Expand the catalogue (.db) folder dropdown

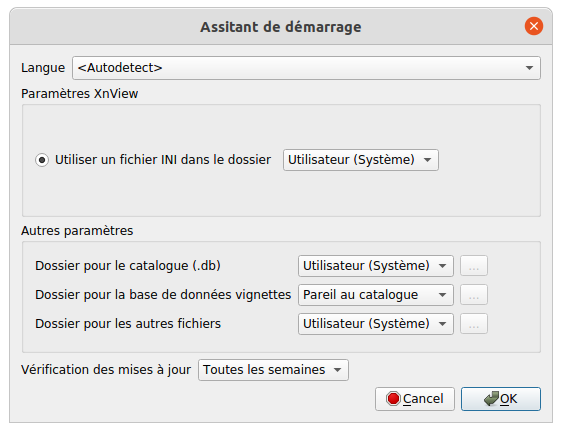tap(376, 266)
